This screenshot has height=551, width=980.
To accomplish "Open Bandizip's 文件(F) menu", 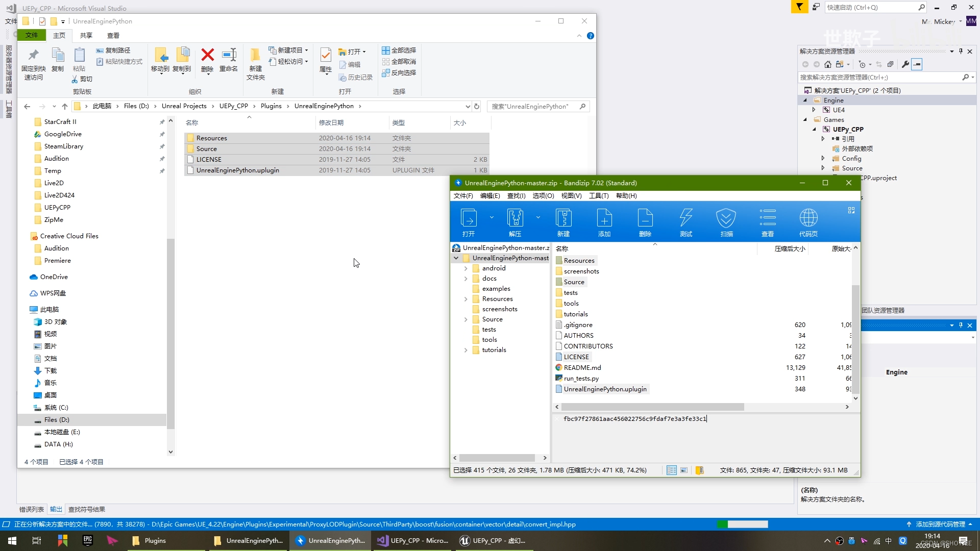I will coord(463,196).
